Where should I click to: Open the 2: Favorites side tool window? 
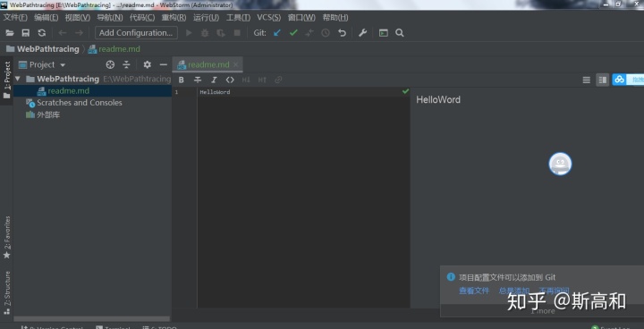[x=6, y=238]
